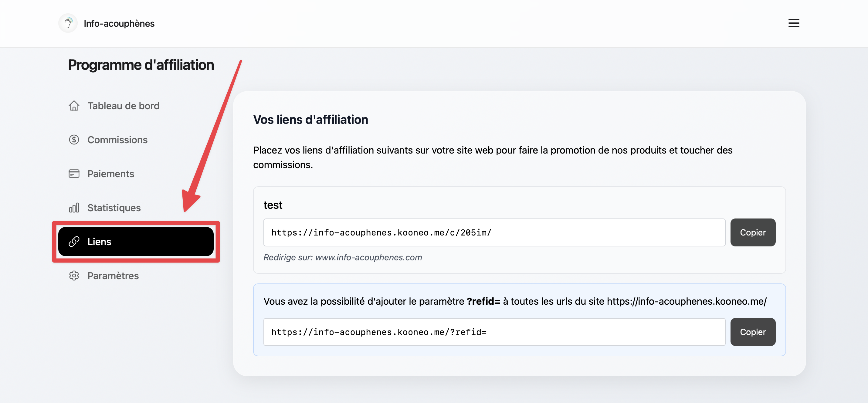Focus the ?refid= URL text field
This screenshot has height=403, width=868.
pyautogui.click(x=494, y=332)
